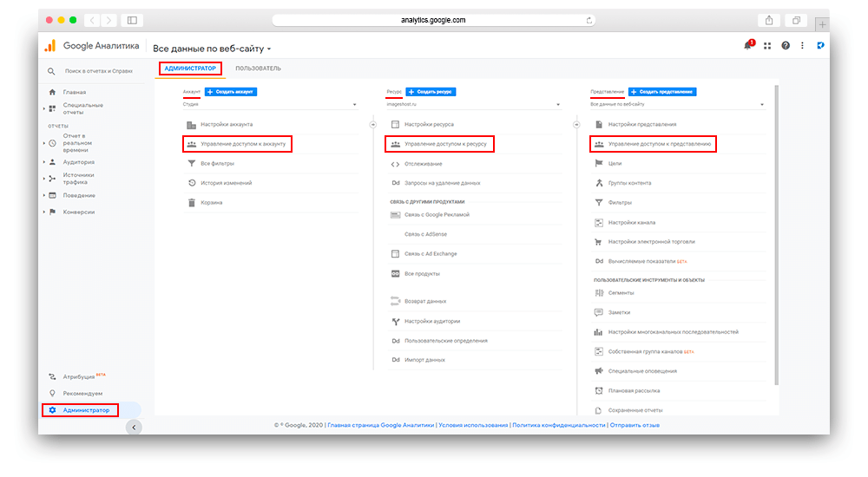The height and width of the screenshot is (477, 868).
Task: Click the Главная home icon
Action: (52, 92)
